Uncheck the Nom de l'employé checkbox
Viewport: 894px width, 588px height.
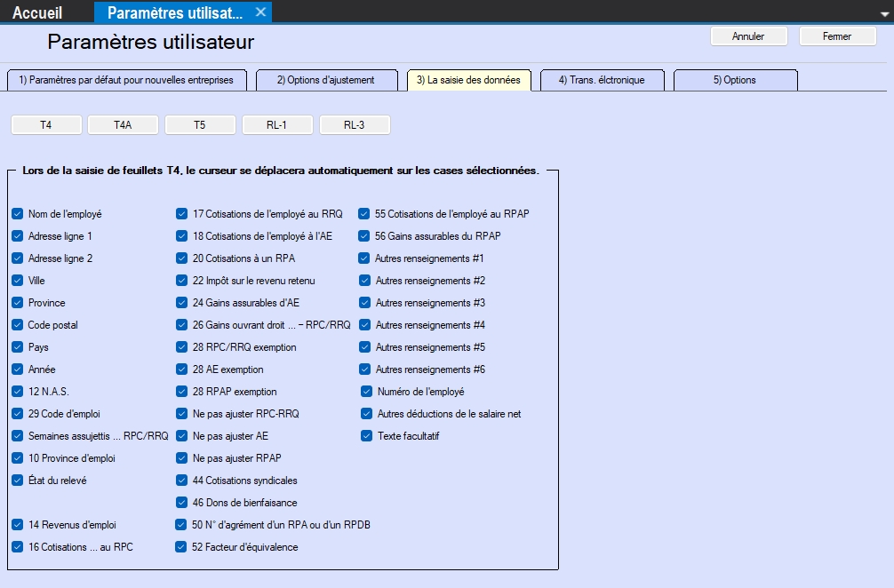click(x=18, y=214)
